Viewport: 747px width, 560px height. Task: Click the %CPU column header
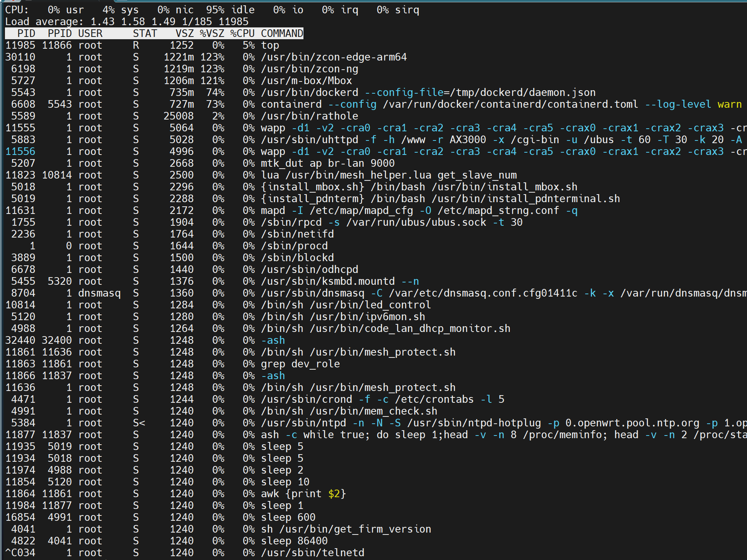click(x=242, y=34)
